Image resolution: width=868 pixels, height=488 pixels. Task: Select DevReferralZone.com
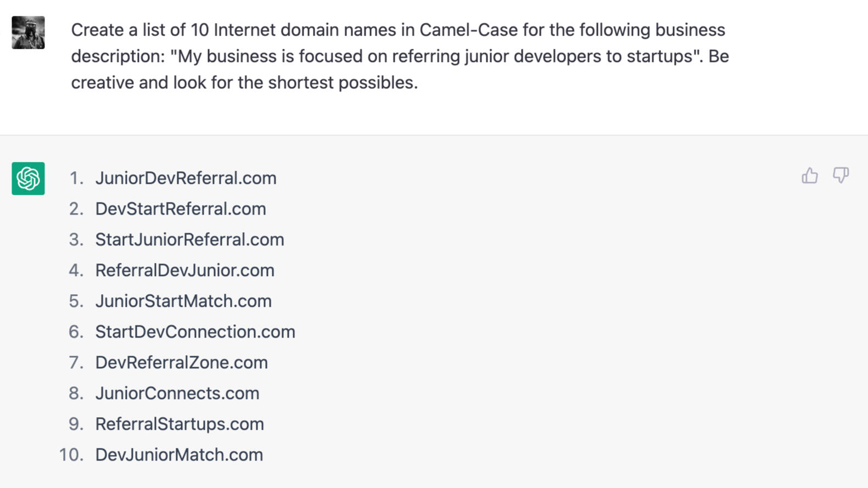tap(181, 362)
